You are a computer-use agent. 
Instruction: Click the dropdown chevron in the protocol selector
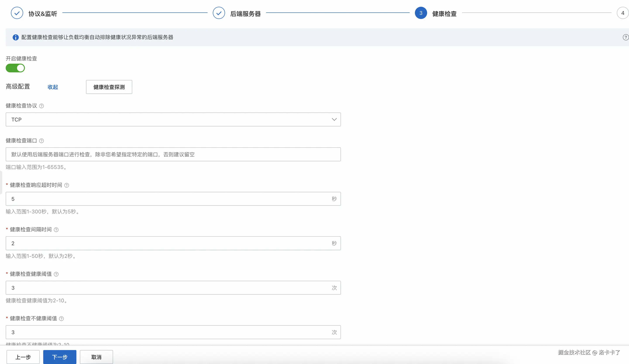coord(334,119)
